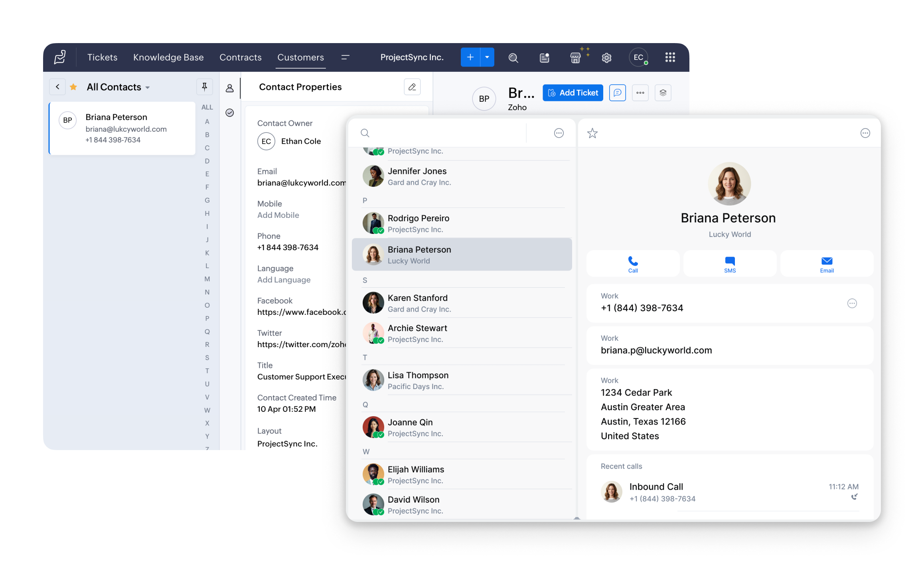The height and width of the screenshot is (565, 924).
Task: Switch to the Tickets tab
Action: click(x=103, y=57)
